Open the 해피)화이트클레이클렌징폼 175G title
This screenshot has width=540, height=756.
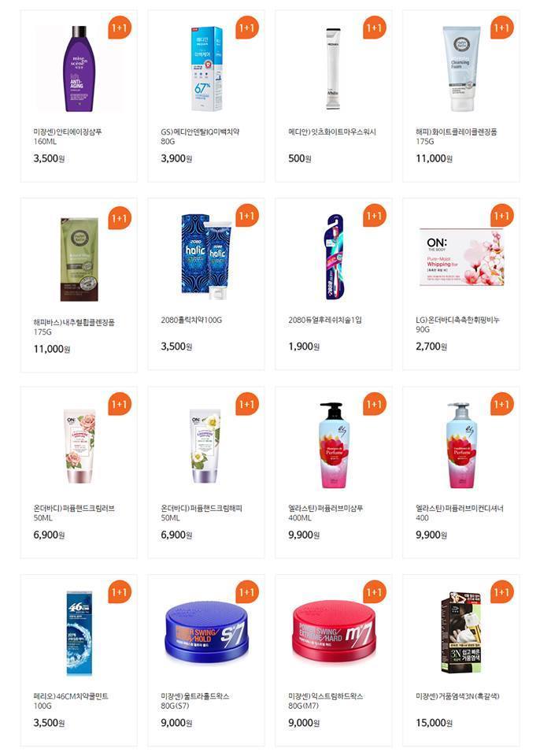456,136
